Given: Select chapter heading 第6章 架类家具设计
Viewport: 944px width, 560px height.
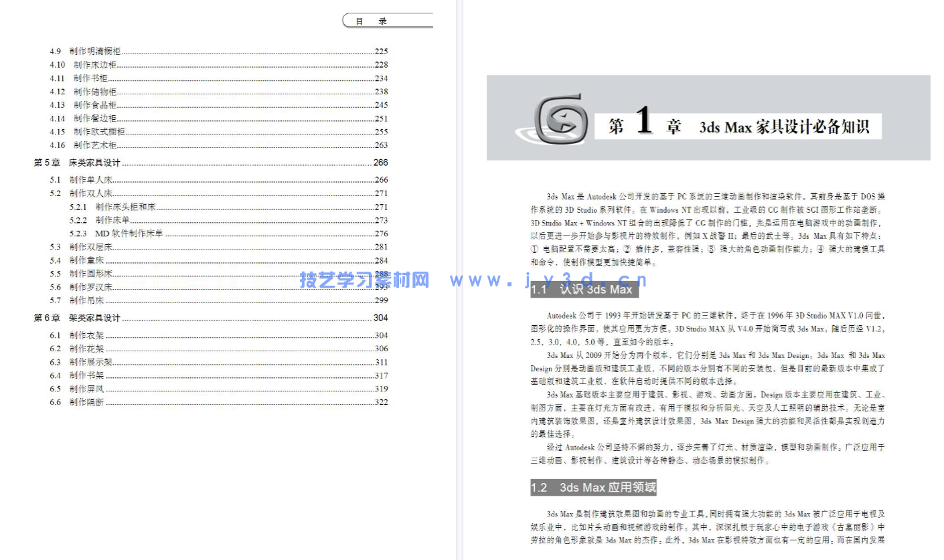Looking at the screenshot, I should pos(76,318).
